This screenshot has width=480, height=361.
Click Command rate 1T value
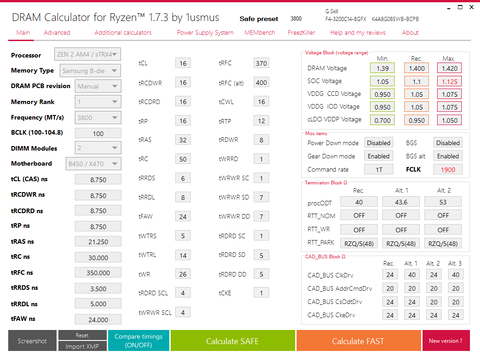[379, 170]
